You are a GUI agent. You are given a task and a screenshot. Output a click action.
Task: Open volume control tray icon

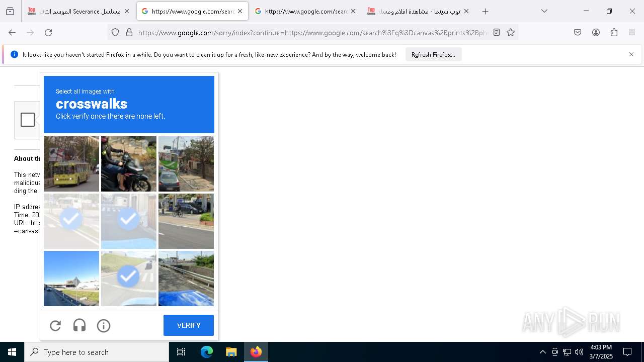(579, 352)
